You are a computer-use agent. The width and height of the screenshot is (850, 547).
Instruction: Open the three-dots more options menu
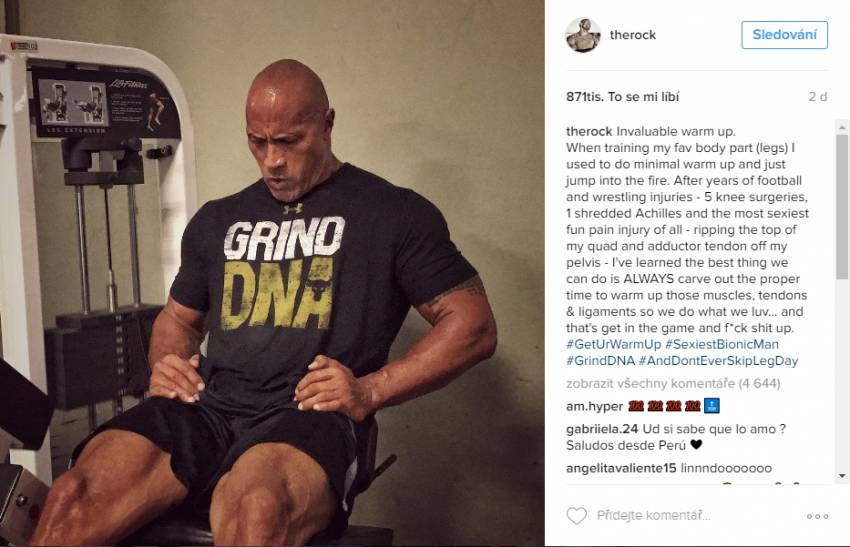817,516
